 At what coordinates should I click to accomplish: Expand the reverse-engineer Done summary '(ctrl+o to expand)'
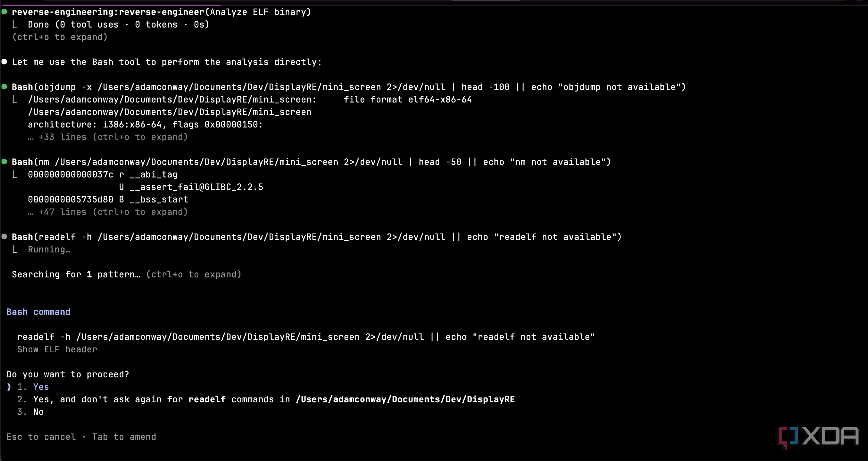click(x=60, y=37)
